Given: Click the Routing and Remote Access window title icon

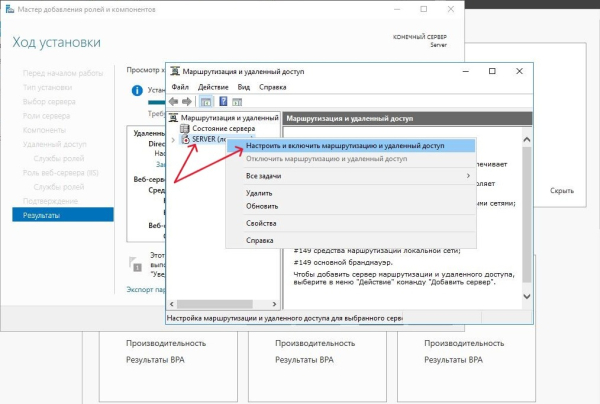Looking at the screenshot, I should [174, 71].
